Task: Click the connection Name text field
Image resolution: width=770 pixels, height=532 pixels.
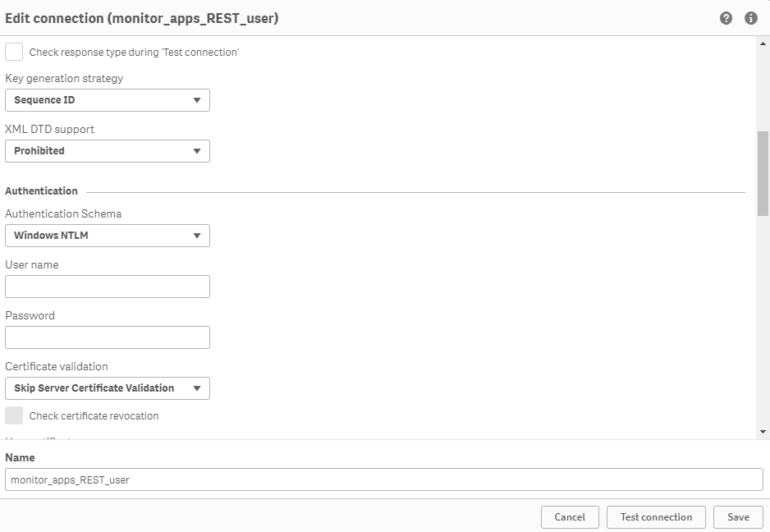Action: click(383, 479)
